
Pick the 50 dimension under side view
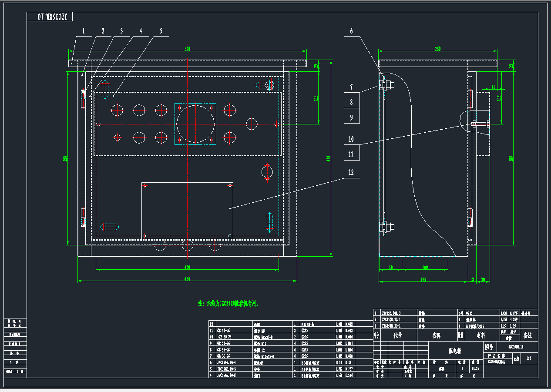[x=390, y=267]
